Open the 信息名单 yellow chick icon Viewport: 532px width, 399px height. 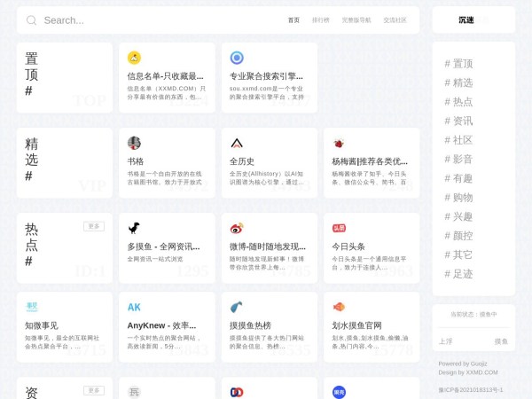[134, 58]
